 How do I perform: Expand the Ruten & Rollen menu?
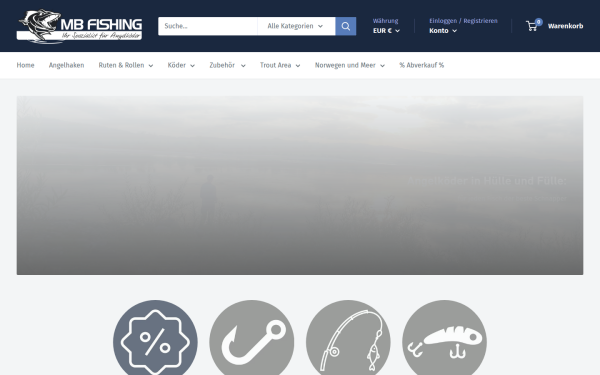(126, 65)
